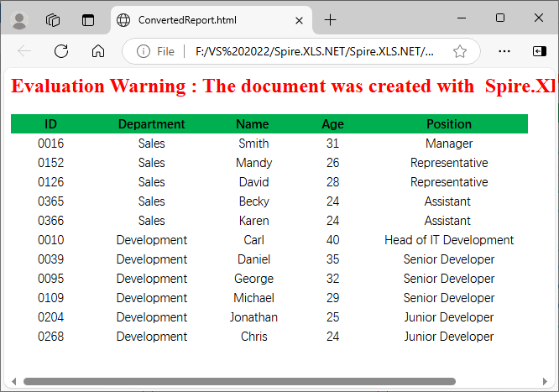Click the ID cell 0366

tap(50, 221)
